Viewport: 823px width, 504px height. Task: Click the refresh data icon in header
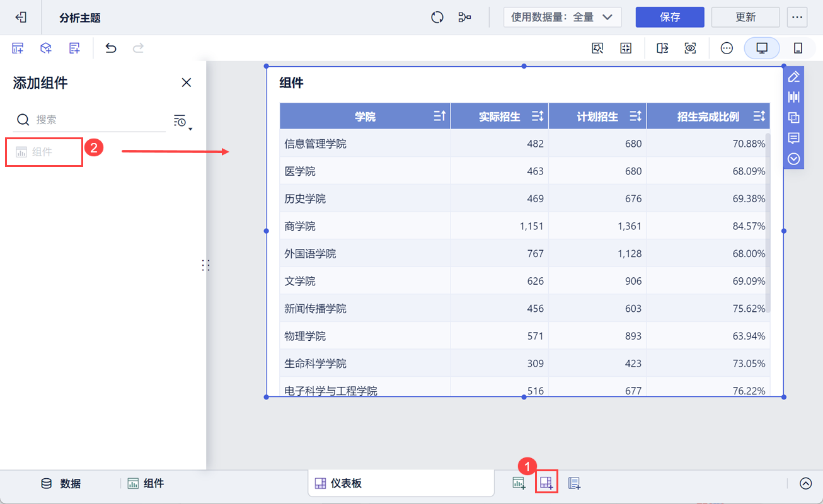tap(437, 17)
